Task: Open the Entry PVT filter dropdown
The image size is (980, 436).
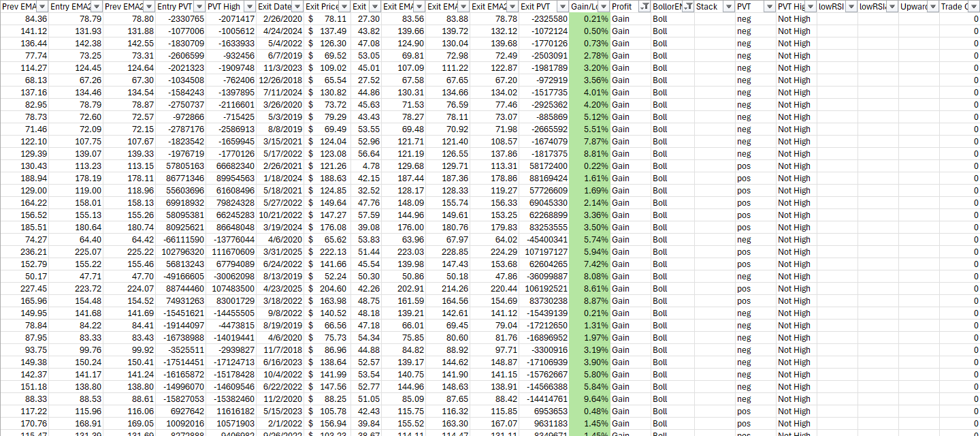Action: [199, 6]
